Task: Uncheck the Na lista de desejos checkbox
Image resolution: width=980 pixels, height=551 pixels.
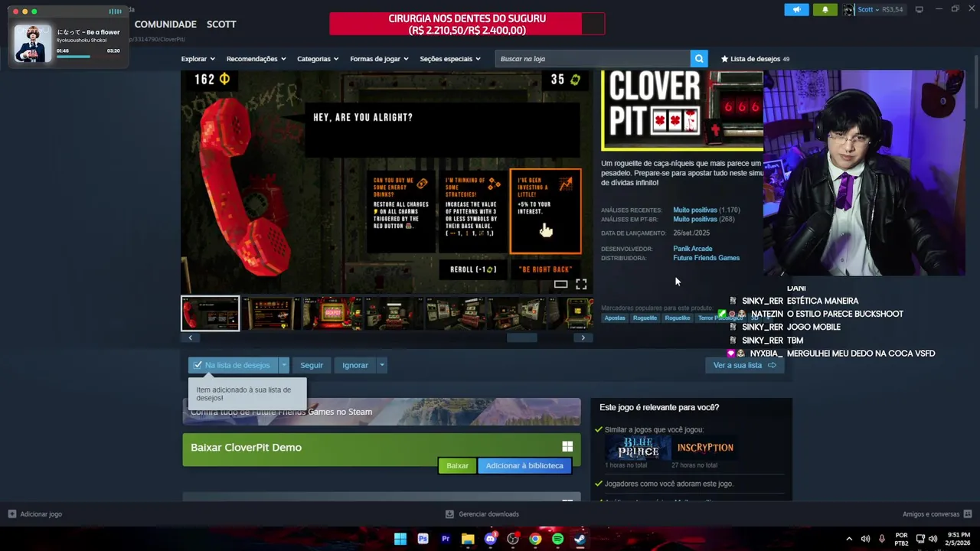Action: click(198, 365)
